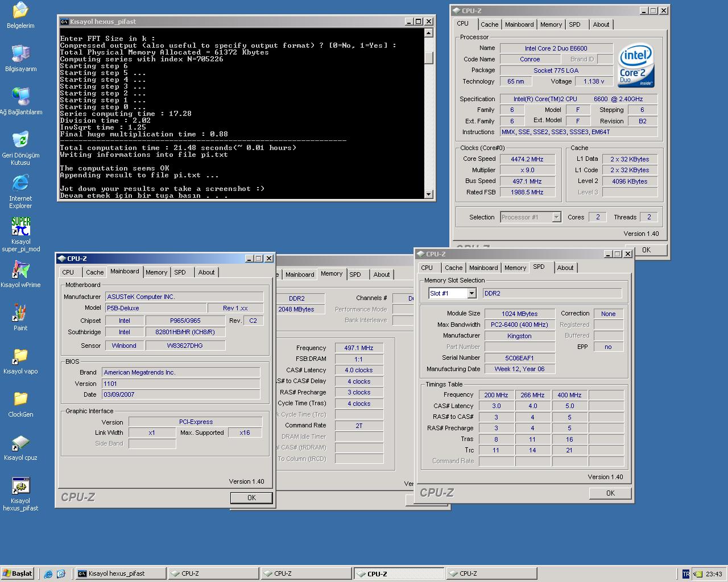
Task: Click the hexus_pifast console title icon
Action: [65, 22]
